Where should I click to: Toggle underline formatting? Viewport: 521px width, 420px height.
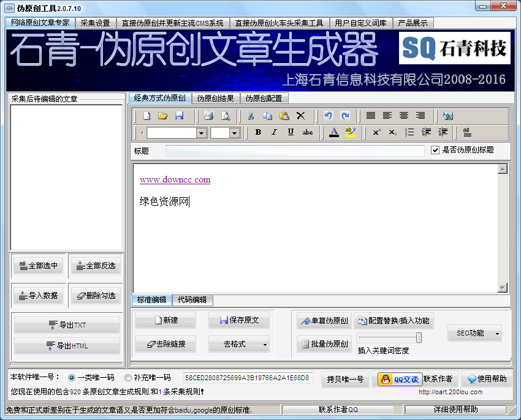click(x=291, y=132)
